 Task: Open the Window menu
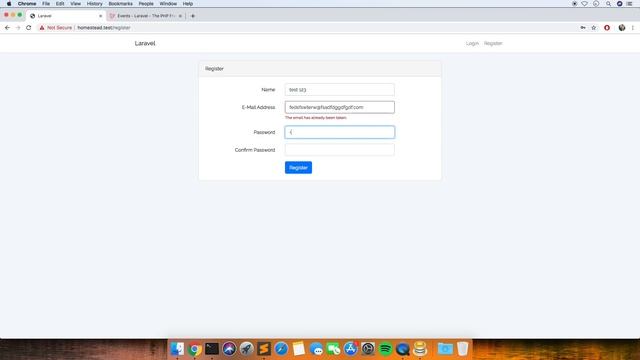168,4
